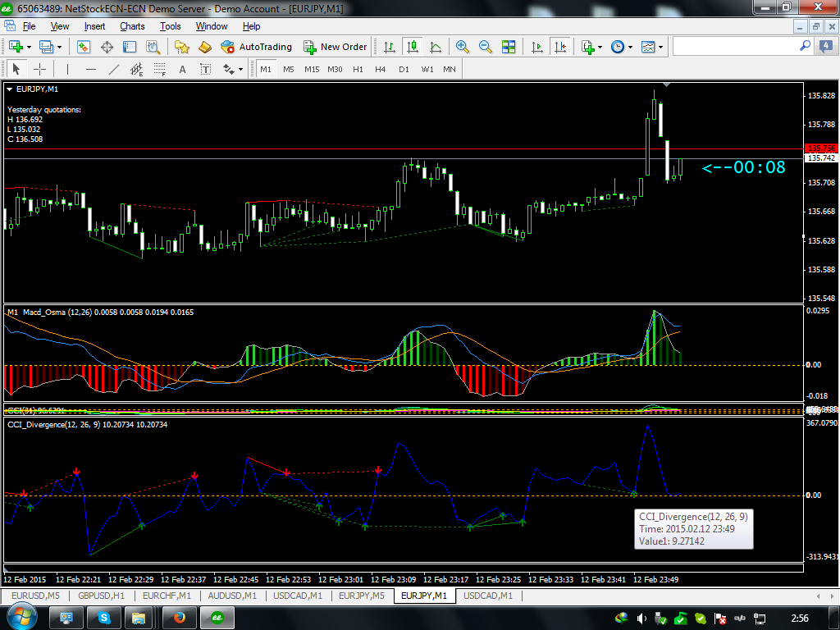Select the trendline drawing tool
This screenshot has height=630, width=840.
(113, 69)
